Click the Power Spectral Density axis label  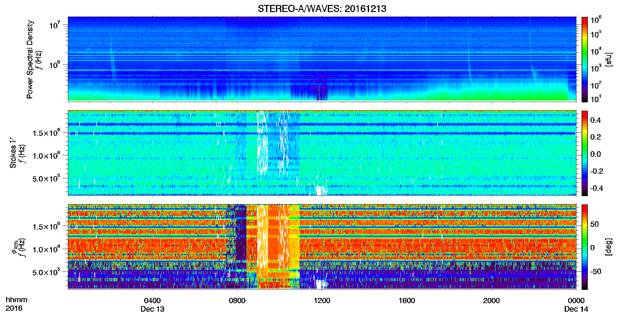tap(30, 59)
